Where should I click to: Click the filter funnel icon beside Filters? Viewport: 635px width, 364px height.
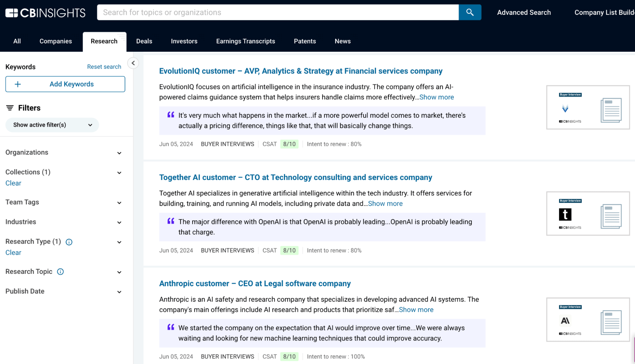tap(10, 108)
